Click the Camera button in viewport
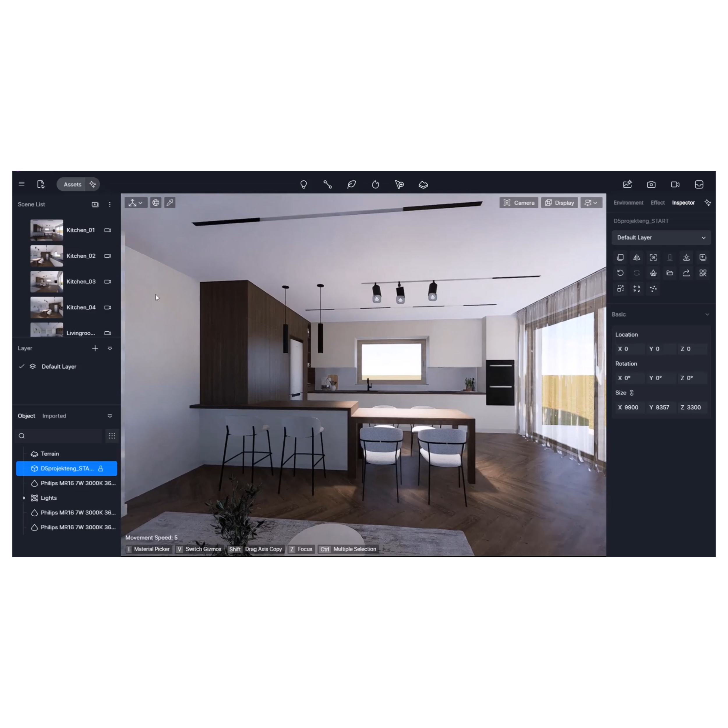 click(519, 203)
